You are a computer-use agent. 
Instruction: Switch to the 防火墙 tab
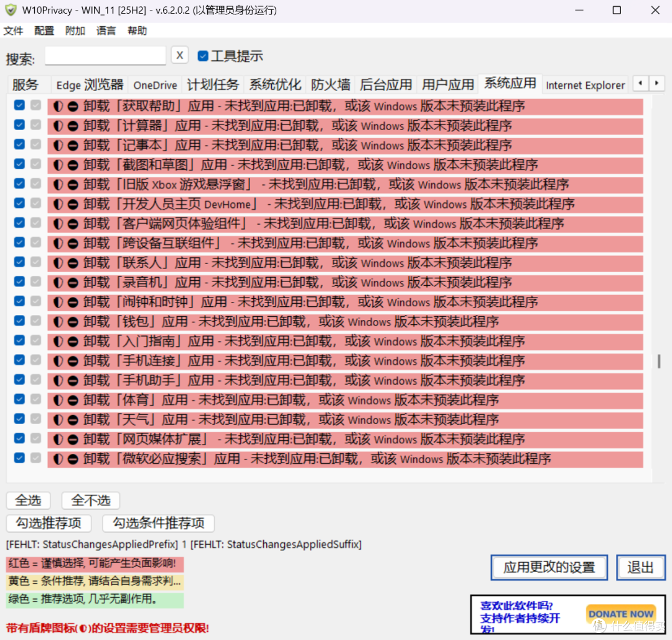click(330, 85)
